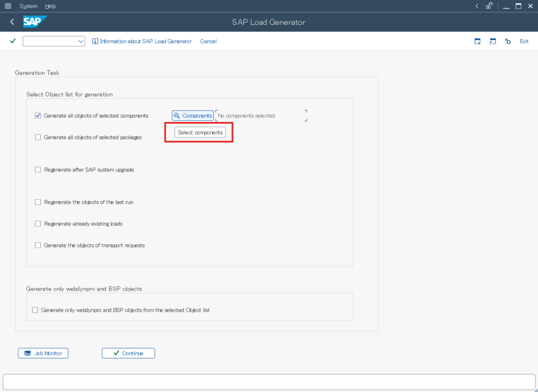Screen dimensions: 538x392
Task: Enable Generate only webdynpro and BSP objects
Action: (x=35, y=310)
